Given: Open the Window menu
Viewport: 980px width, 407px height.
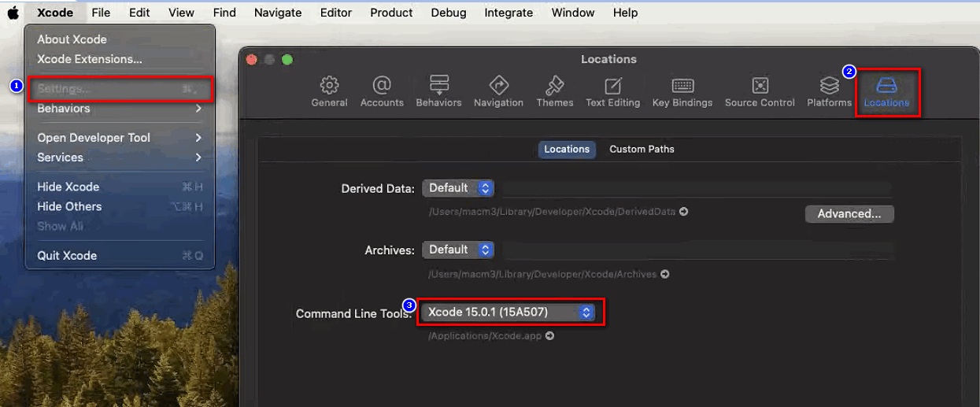Looking at the screenshot, I should (x=573, y=13).
